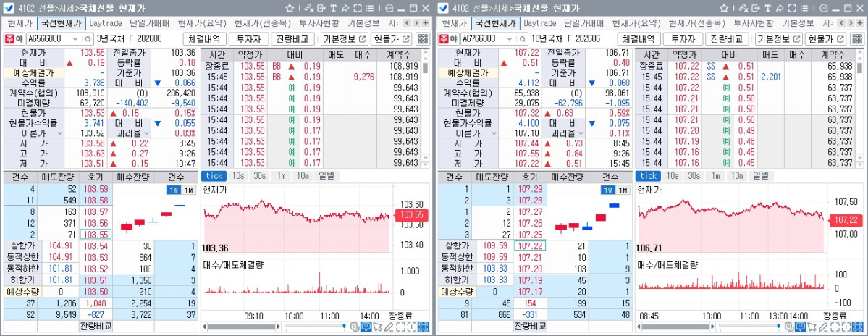This screenshot has width=868, height=336.
Task: Select 일별 interval on right chart
Action: (761, 176)
